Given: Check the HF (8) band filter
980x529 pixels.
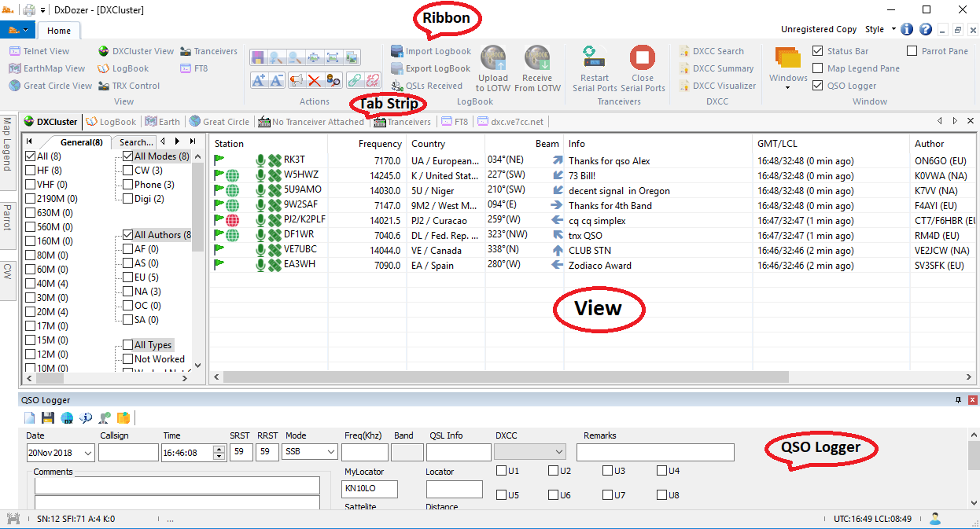Looking at the screenshot, I should pyautogui.click(x=31, y=171).
